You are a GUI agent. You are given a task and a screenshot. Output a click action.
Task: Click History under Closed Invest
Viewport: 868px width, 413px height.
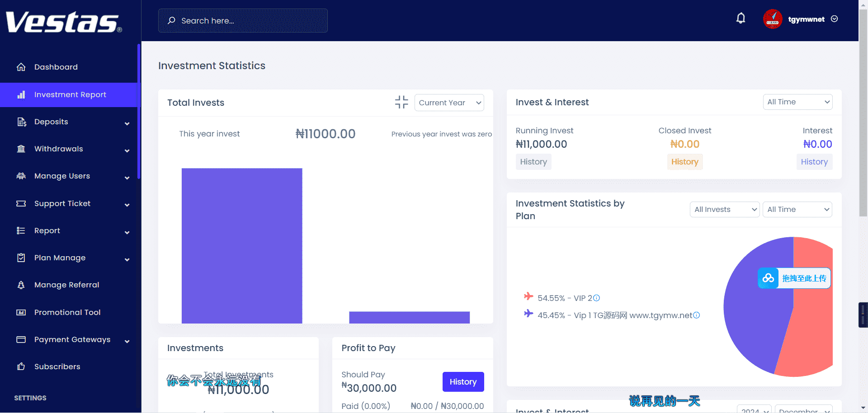[684, 162]
